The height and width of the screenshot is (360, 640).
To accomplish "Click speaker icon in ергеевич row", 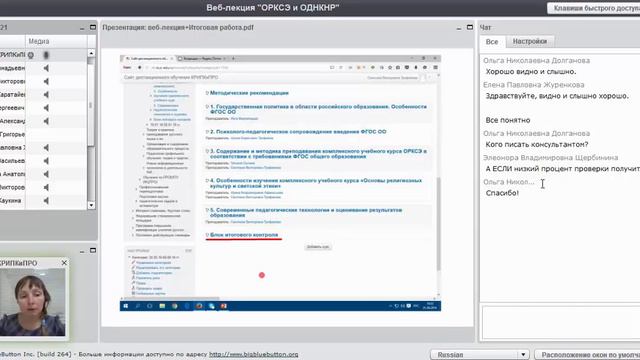I will (x=46, y=108).
